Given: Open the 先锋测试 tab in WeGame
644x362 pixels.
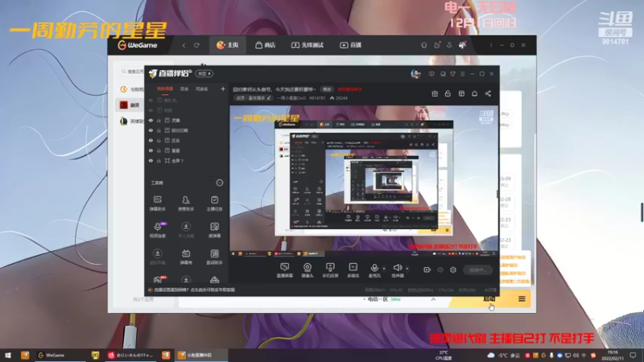Looking at the screenshot, I should (x=308, y=45).
